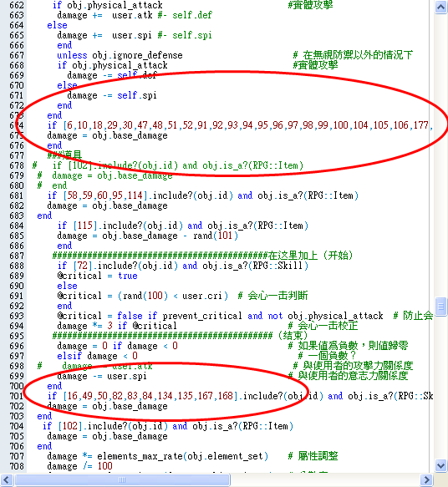Click 'damage -= self.spi' on line 671
This screenshot has height=487, width=448.
[x=112, y=95]
